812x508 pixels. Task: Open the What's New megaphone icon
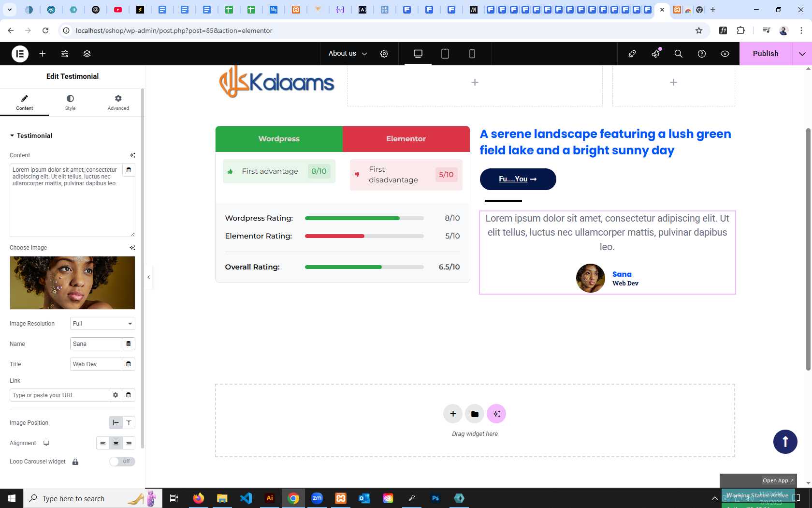(x=655, y=54)
